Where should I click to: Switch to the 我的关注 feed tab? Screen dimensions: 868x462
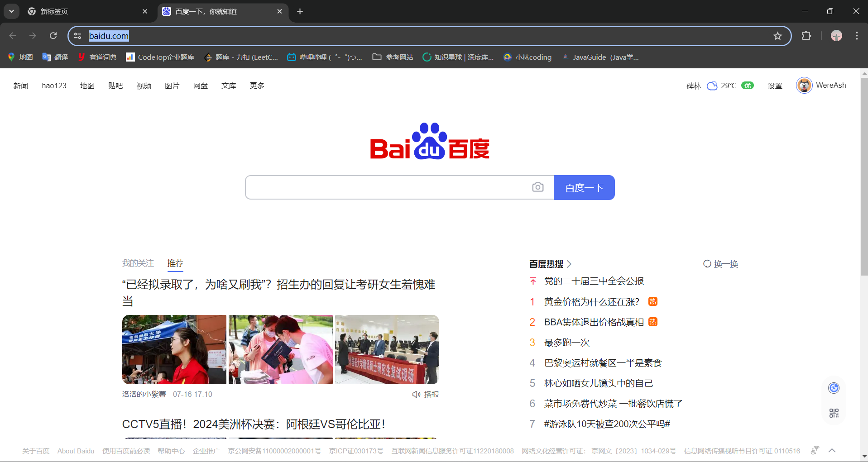click(138, 263)
